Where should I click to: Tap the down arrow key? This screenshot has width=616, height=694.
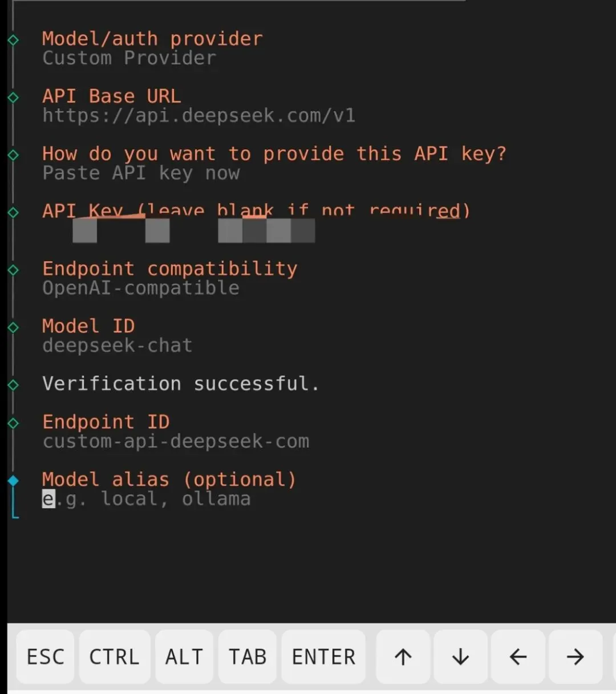(460, 656)
